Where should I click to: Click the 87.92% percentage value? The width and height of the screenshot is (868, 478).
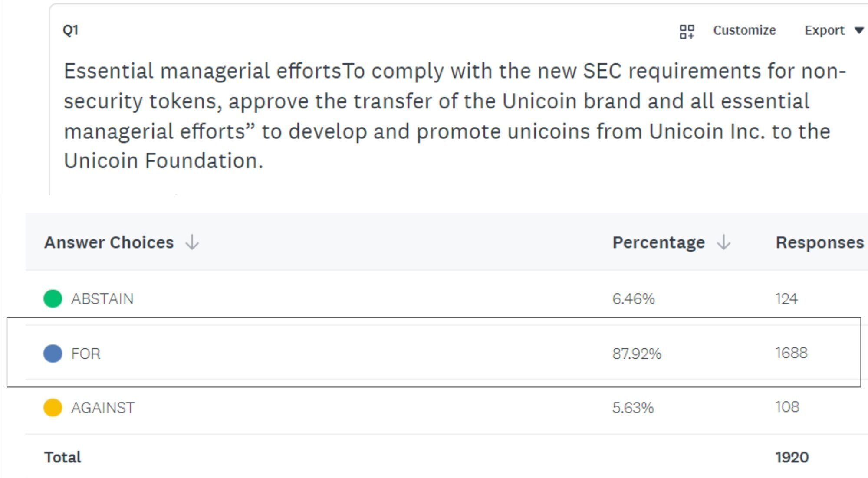(637, 354)
